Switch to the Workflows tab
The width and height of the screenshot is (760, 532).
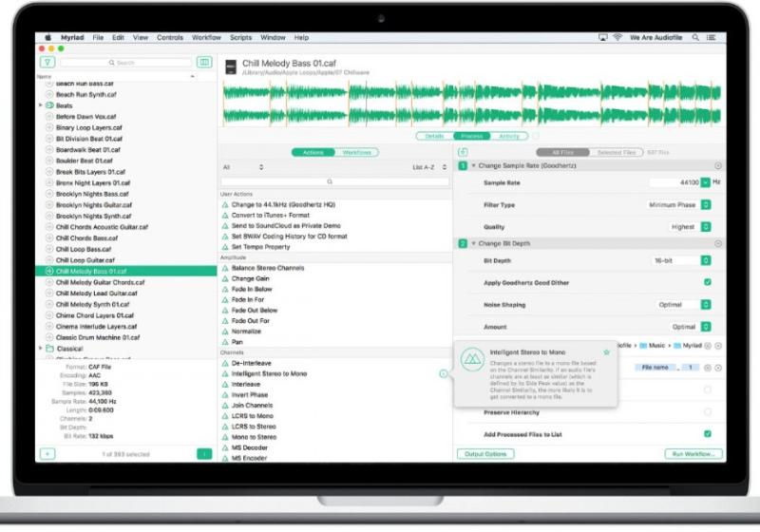tap(356, 152)
